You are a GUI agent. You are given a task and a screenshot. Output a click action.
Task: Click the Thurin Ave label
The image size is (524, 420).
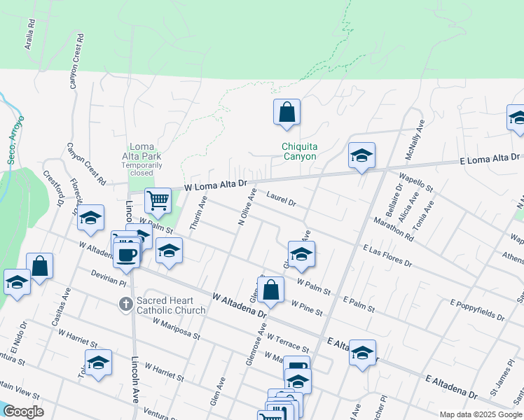(198, 213)
